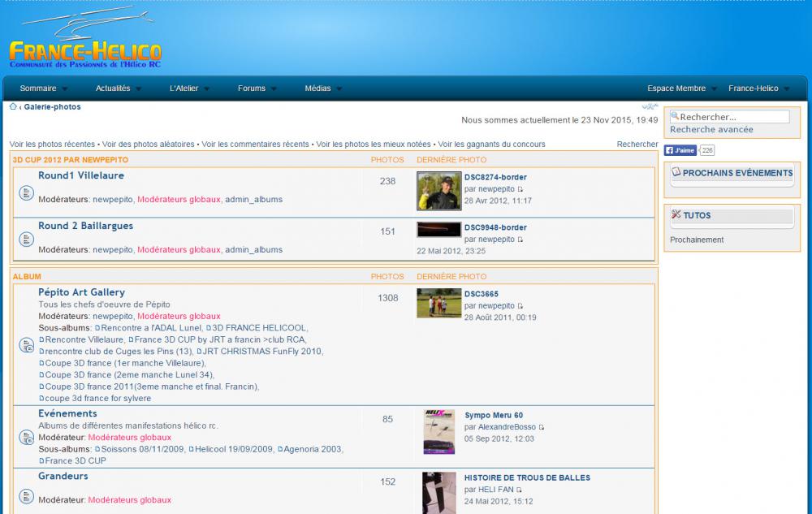
Task: Open the L'Atelier dropdown menu
Action: (x=189, y=89)
